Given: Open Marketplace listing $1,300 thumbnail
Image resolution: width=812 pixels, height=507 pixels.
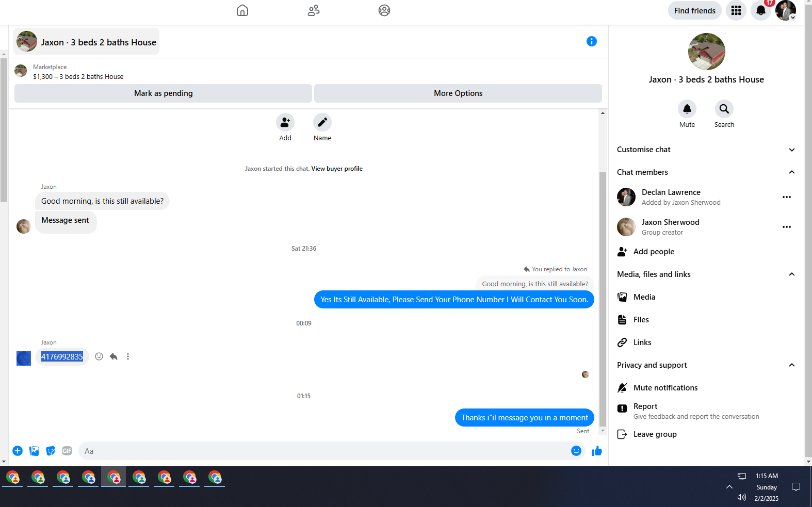Looking at the screenshot, I should (21, 71).
